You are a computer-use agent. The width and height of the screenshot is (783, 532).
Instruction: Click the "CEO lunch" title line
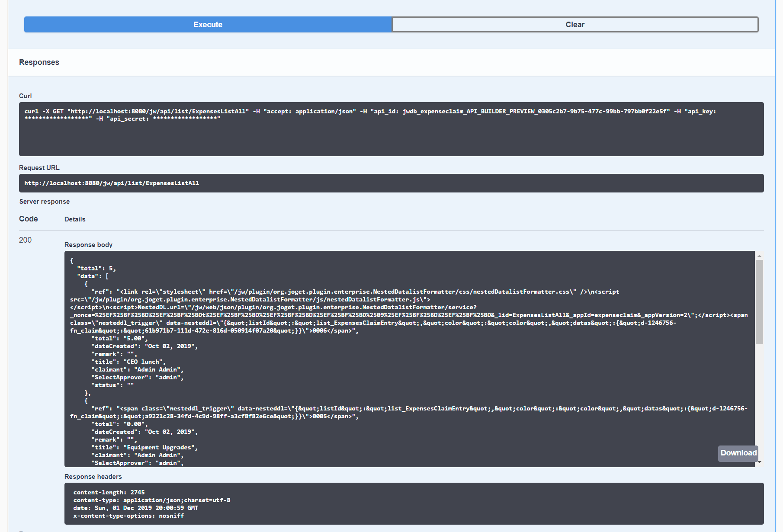[x=128, y=362]
